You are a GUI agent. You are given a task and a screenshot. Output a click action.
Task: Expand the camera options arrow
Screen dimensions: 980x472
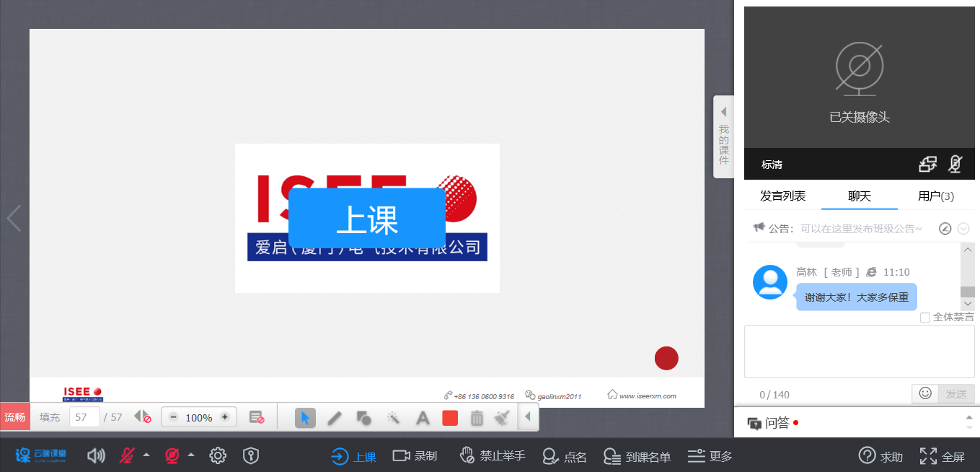[x=191, y=455]
